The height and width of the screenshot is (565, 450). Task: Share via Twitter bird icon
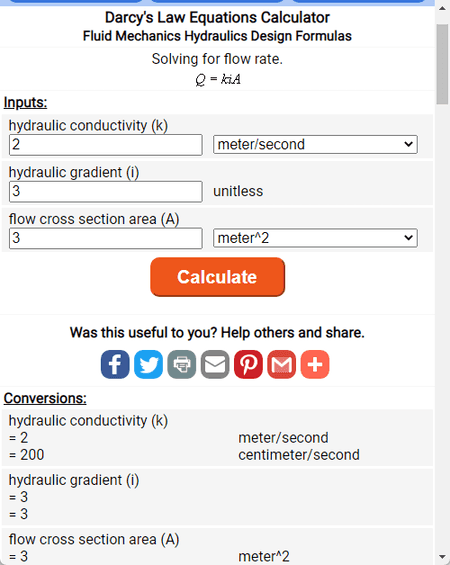[148, 364]
